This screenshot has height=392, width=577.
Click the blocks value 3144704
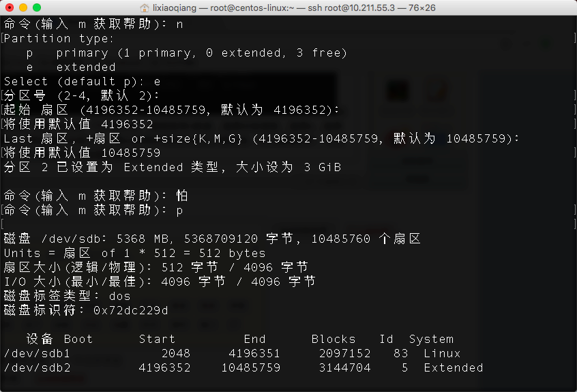(344, 368)
